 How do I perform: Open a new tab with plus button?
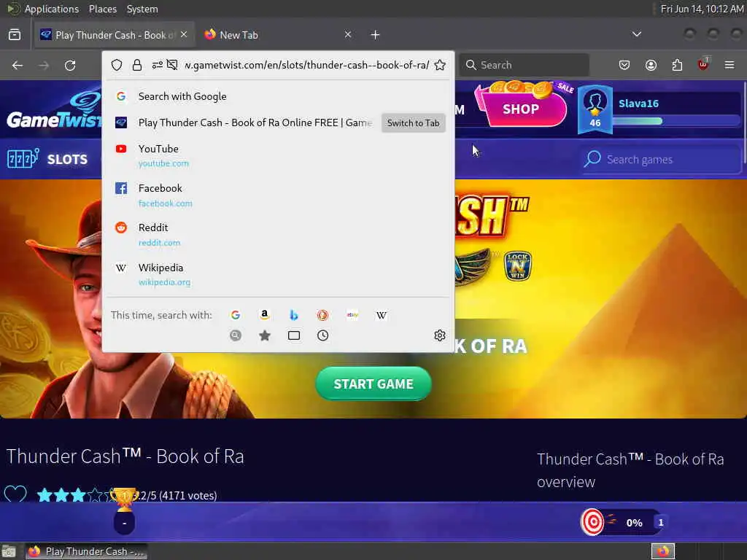[376, 35]
